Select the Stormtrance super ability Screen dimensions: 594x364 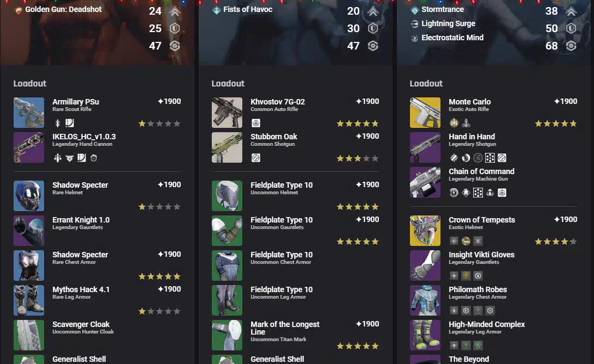pos(443,9)
